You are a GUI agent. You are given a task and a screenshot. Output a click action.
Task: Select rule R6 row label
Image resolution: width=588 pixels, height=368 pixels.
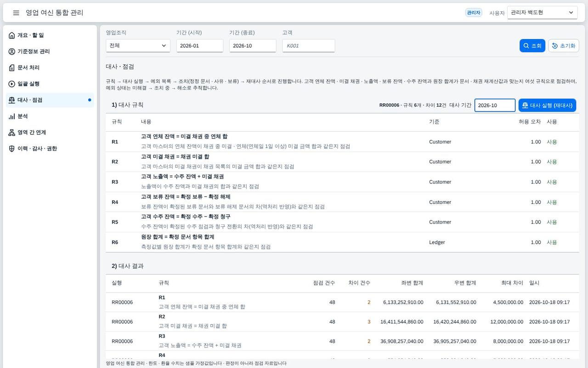(115, 242)
